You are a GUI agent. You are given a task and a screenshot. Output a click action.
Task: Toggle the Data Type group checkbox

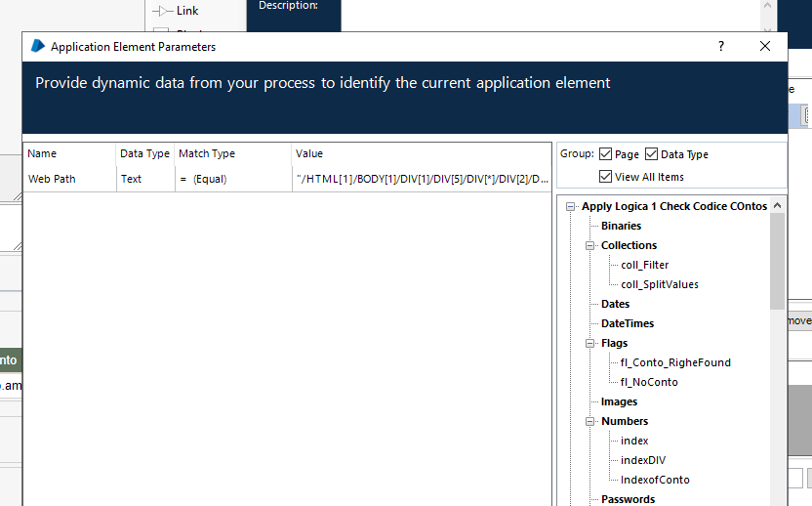pos(652,154)
